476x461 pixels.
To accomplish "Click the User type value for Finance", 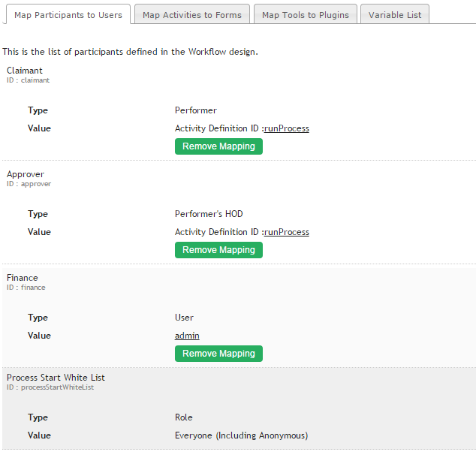I will coord(184,318).
